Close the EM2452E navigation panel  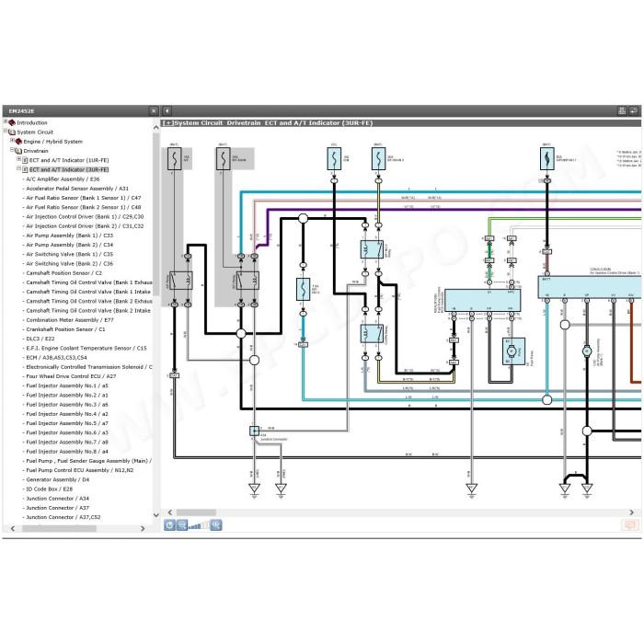[x=154, y=111]
